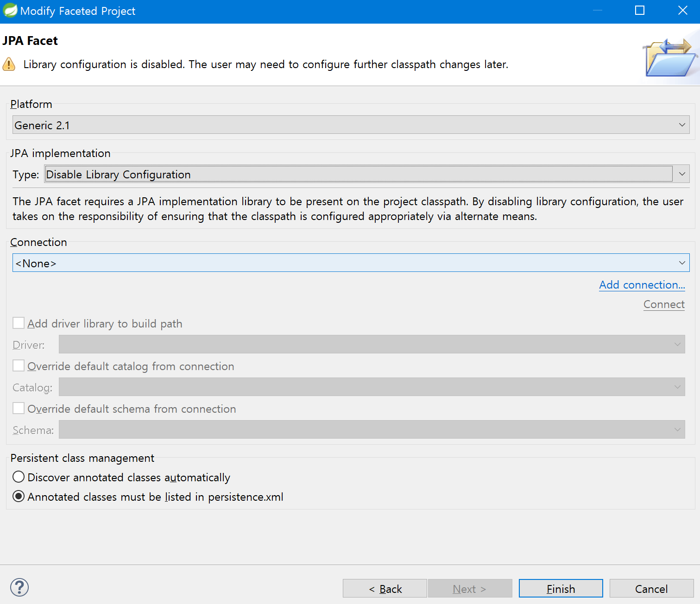The width and height of the screenshot is (700, 604).
Task: Click the Spring icon in the title bar
Action: tap(9, 10)
